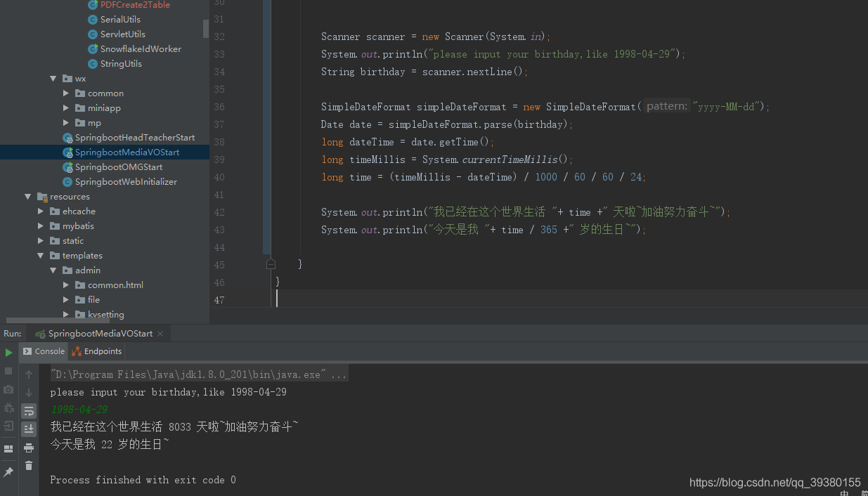The image size is (868, 496).
Task: Click the miniapp folder icon
Action: point(80,108)
